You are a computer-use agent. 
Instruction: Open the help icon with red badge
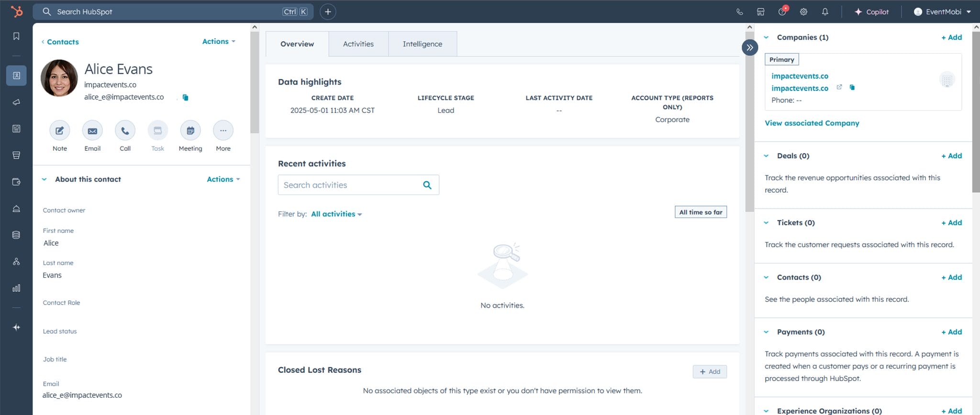click(x=782, y=11)
